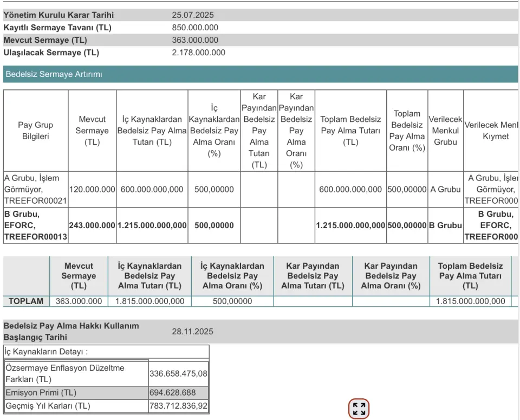Click the 28.11.2025 rights usage start date
The image size is (520, 420).
pos(192,332)
